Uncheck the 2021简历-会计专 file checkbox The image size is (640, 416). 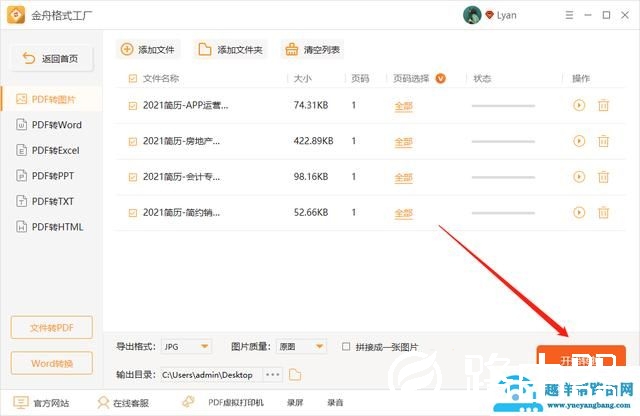[x=133, y=177]
